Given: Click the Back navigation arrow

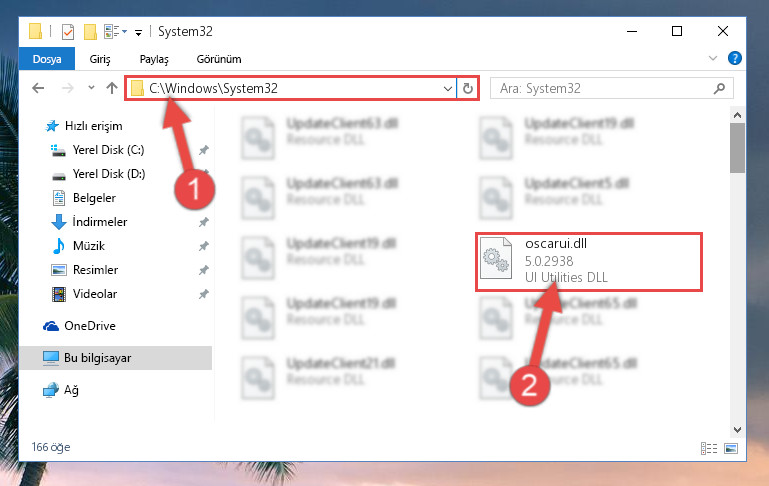Looking at the screenshot, I should [38, 88].
